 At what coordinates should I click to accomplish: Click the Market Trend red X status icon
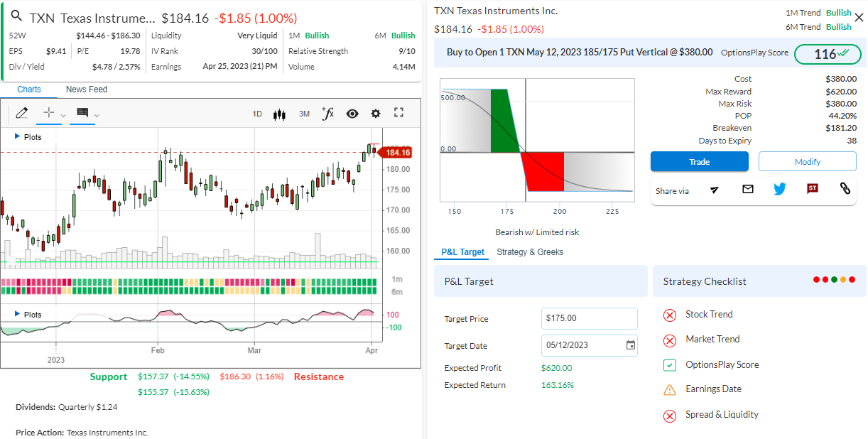[x=669, y=340]
